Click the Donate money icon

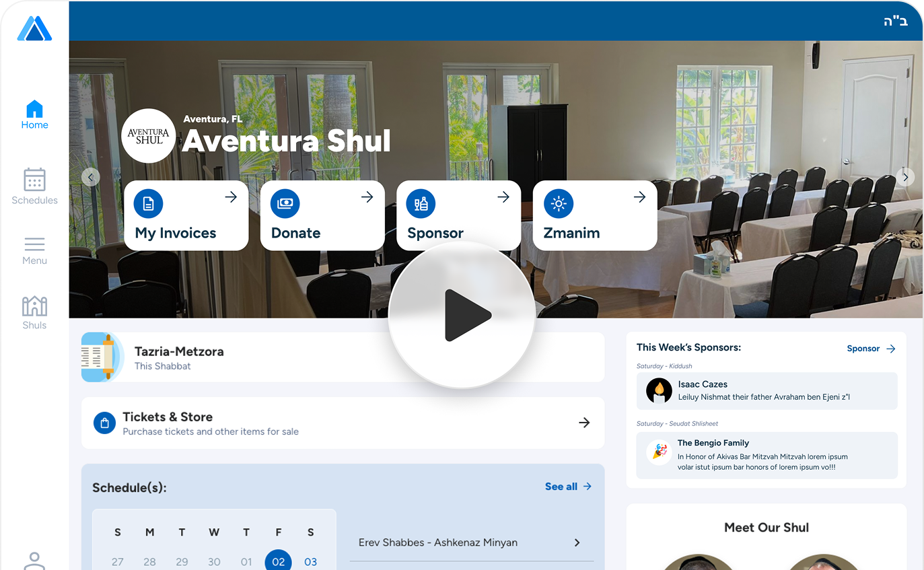pyautogui.click(x=285, y=204)
